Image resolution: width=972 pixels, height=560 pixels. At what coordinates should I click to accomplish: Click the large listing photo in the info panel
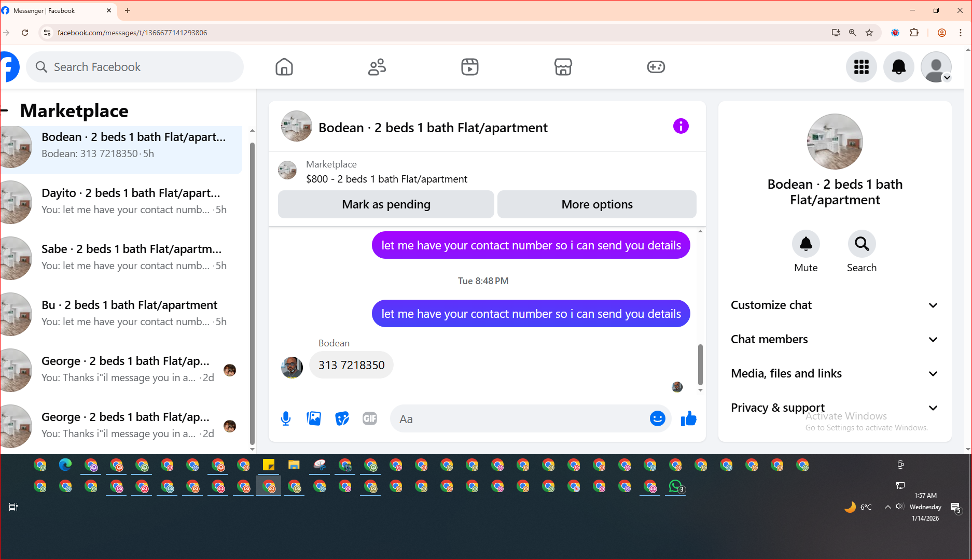click(x=835, y=142)
